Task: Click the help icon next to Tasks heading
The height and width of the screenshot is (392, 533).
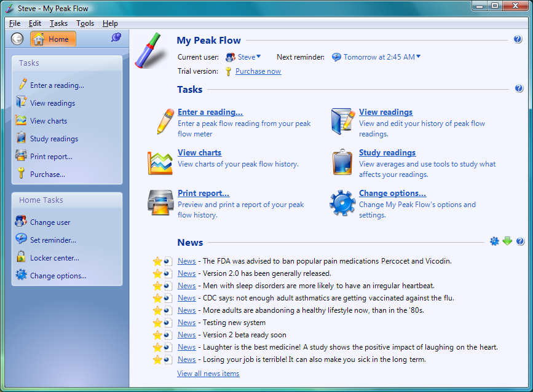Action: pos(519,88)
